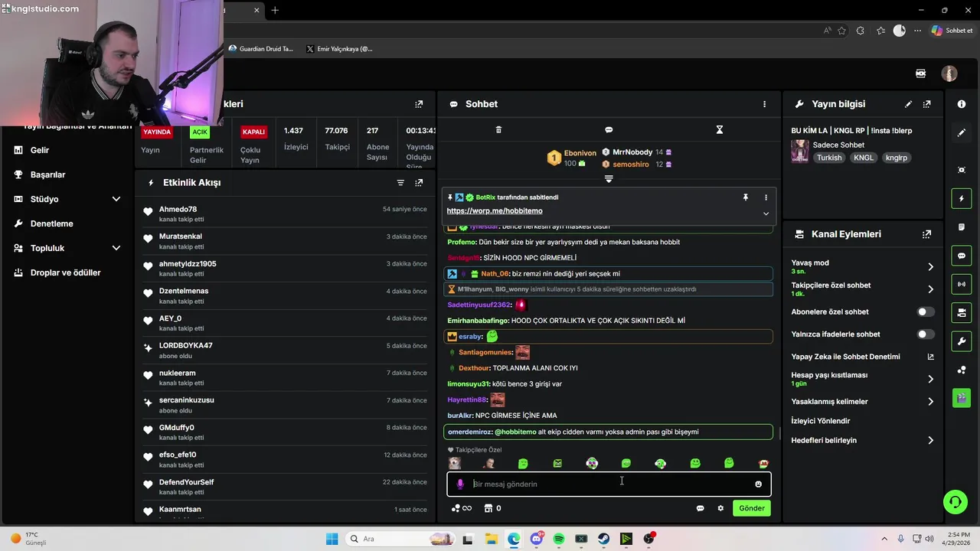Click the lightning bolt quick action icon
The height and width of the screenshot is (551, 980).
point(962,199)
